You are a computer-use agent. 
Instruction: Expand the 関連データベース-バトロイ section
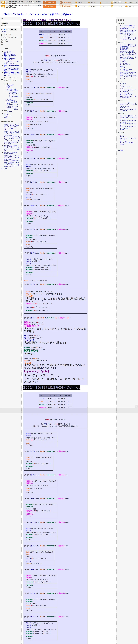coord(2,78)
